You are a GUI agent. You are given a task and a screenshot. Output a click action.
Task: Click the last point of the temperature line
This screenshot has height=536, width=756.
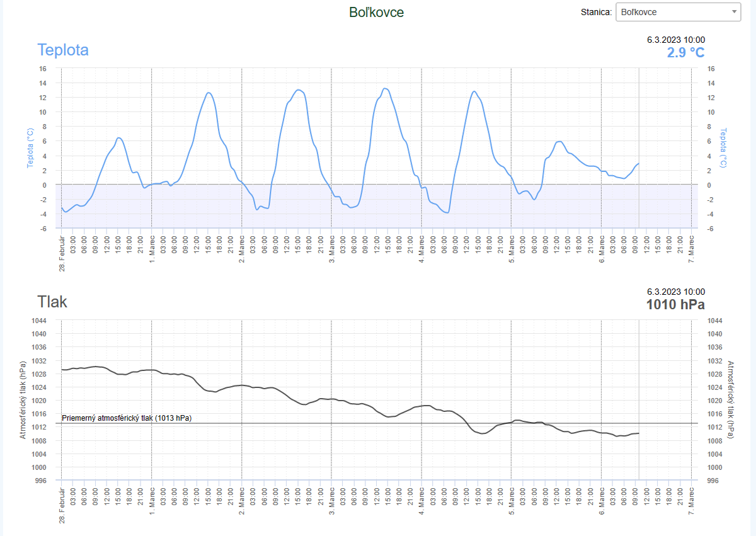tap(638, 164)
